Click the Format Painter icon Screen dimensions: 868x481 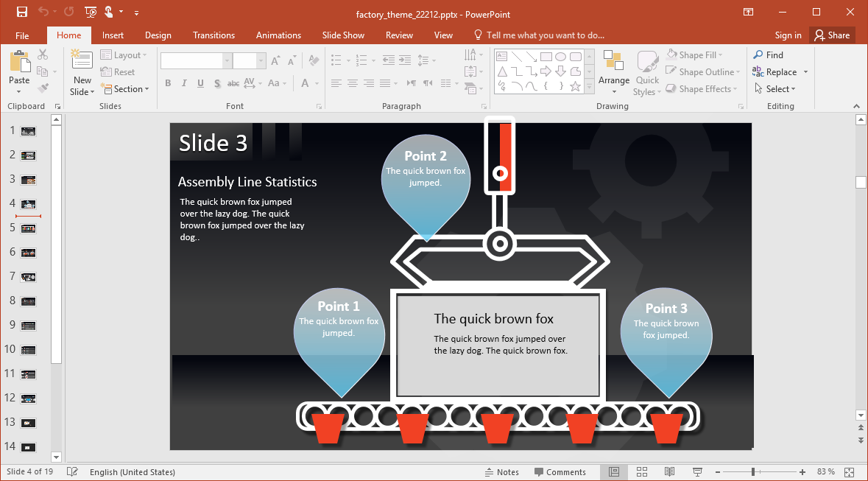[x=43, y=88]
